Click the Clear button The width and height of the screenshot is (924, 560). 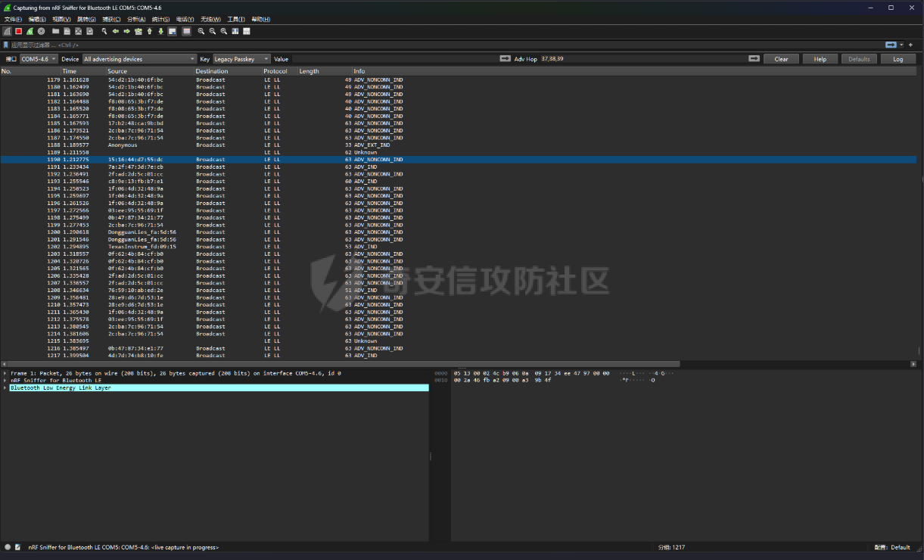781,58
